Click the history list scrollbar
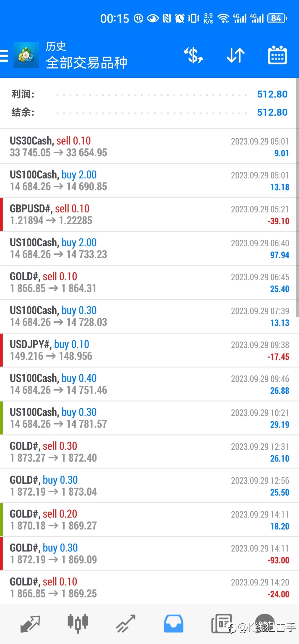299x644 pixels. tap(297, 198)
